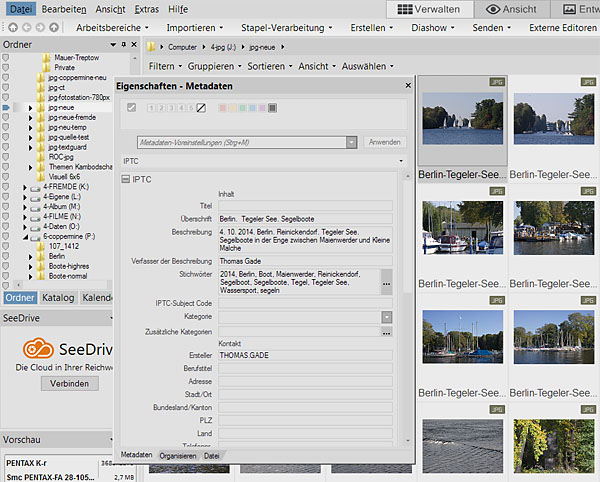The width and height of the screenshot is (600, 482).
Task: Open the Metadaten-Voreinstellungen dropdown
Action: (x=351, y=143)
